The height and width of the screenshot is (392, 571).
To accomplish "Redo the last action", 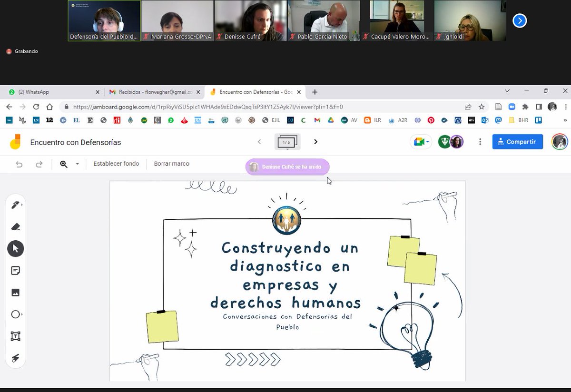I will pos(39,164).
